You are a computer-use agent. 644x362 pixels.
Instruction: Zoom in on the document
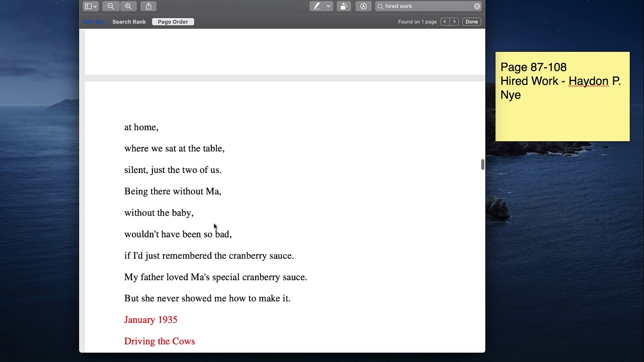[128, 6]
